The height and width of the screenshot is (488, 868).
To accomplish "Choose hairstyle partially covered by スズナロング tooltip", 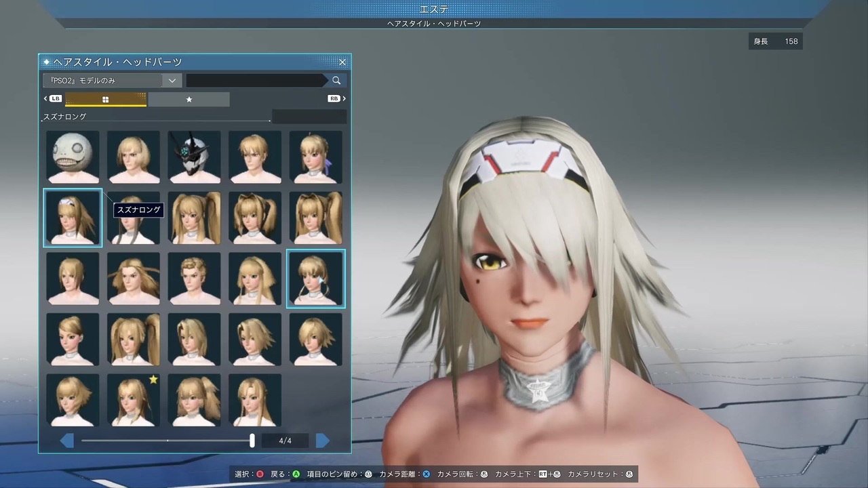I will coord(134,218).
